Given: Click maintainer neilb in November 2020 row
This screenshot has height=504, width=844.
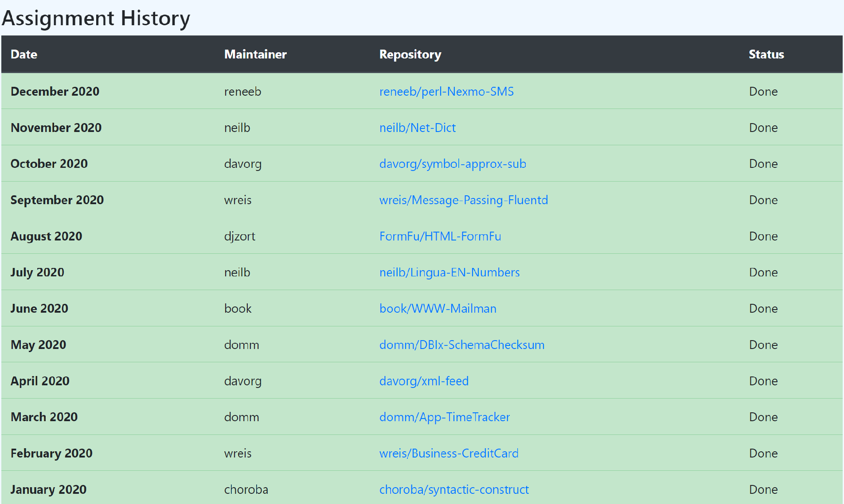Looking at the screenshot, I should click(x=237, y=128).
